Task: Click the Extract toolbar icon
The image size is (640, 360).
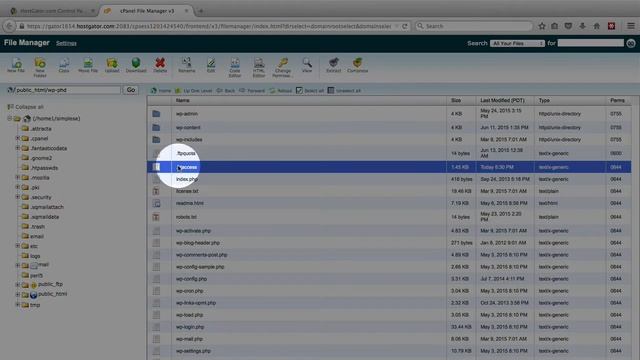Action: click(333, 65)
